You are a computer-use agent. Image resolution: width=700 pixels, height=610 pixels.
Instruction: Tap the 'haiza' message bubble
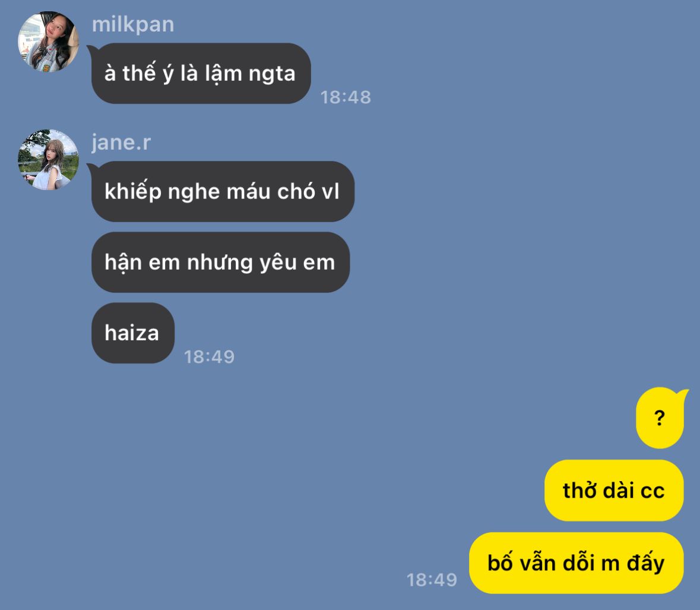[x=133, y=333]
